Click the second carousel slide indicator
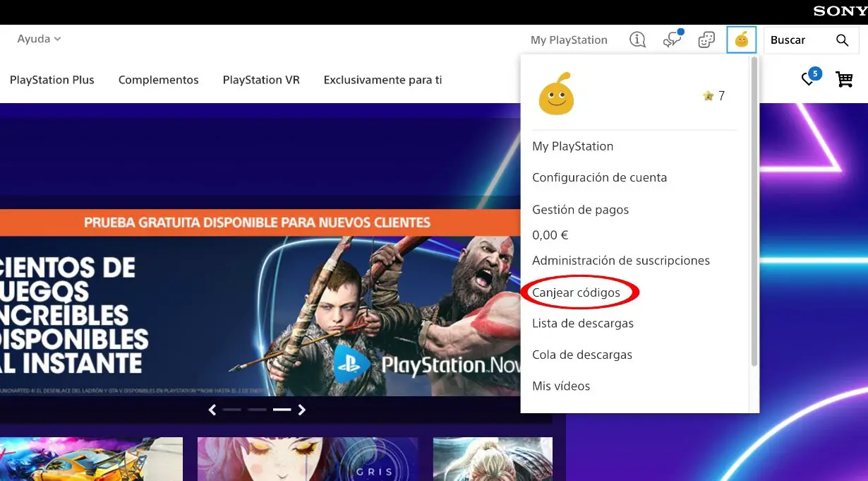Screen dimensions: 868x481 pyautogui.click(x=257, y=410)
